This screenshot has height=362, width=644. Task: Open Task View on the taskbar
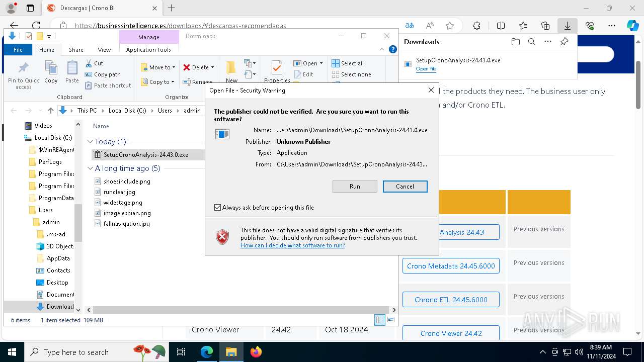click(x=181, y=352)
